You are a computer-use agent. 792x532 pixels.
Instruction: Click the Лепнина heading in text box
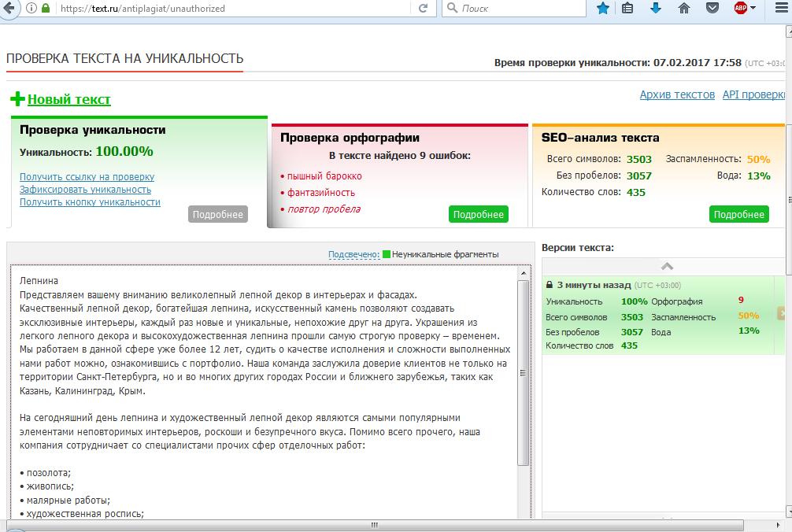(x=39, y=281)
